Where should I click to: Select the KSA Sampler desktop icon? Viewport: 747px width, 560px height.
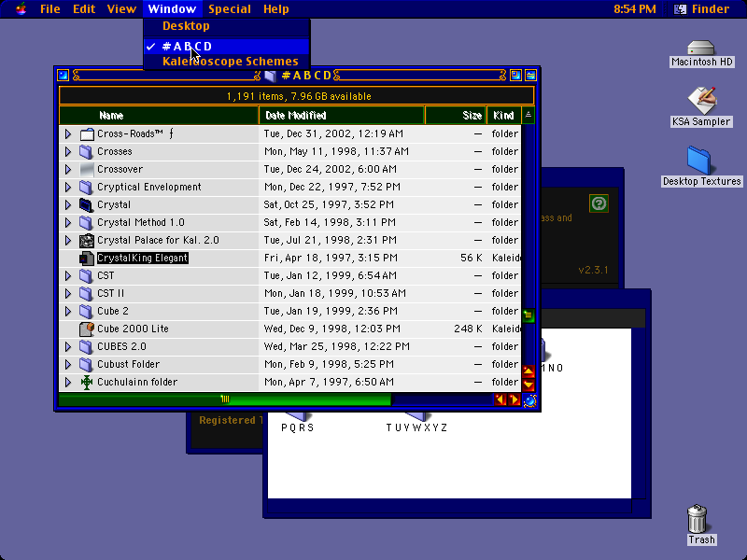702,100
